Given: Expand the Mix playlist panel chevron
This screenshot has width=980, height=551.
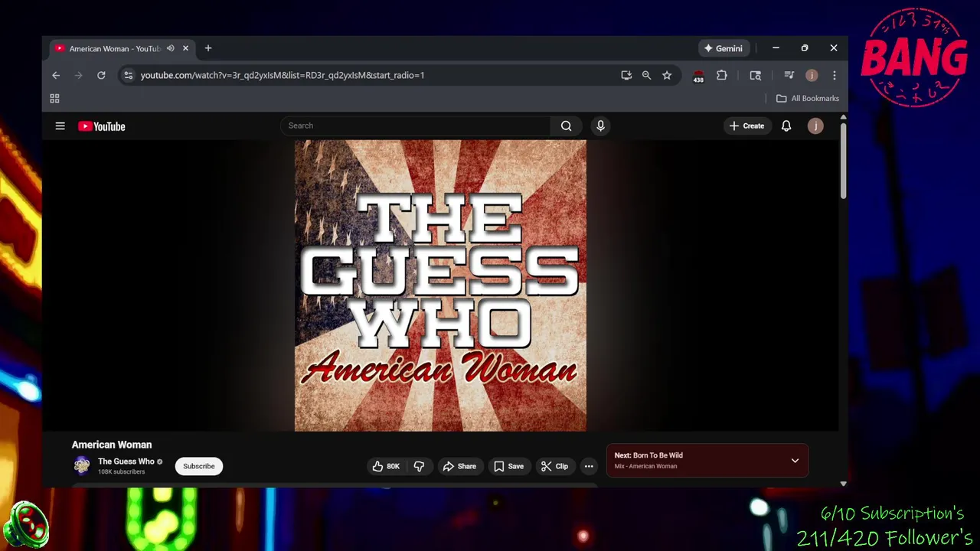Looking at the screenshot, I should click(795, 461).
